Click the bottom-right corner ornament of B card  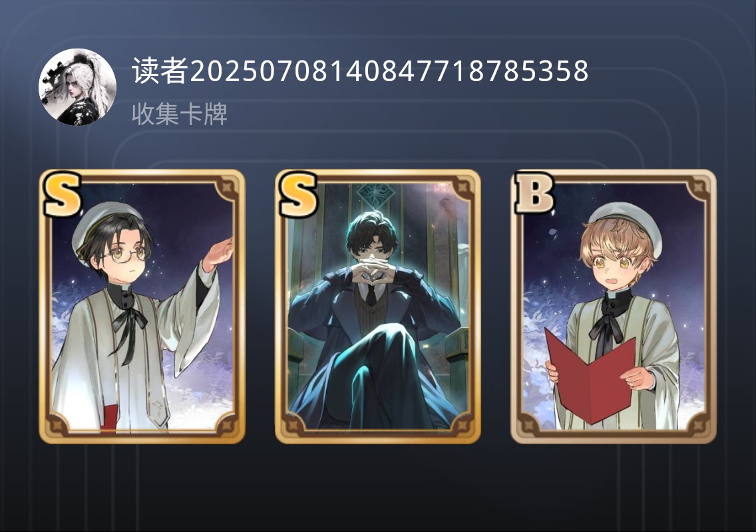point(698,424)
